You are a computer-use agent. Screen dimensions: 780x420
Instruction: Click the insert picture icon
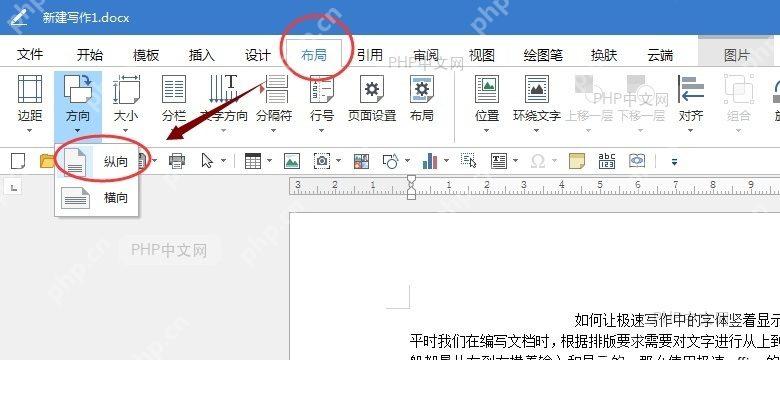pos(292,161)
